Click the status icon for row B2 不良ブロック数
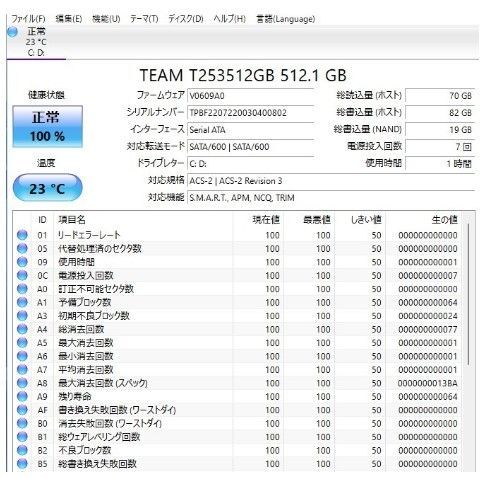484x477 pixels. (22, 450)
